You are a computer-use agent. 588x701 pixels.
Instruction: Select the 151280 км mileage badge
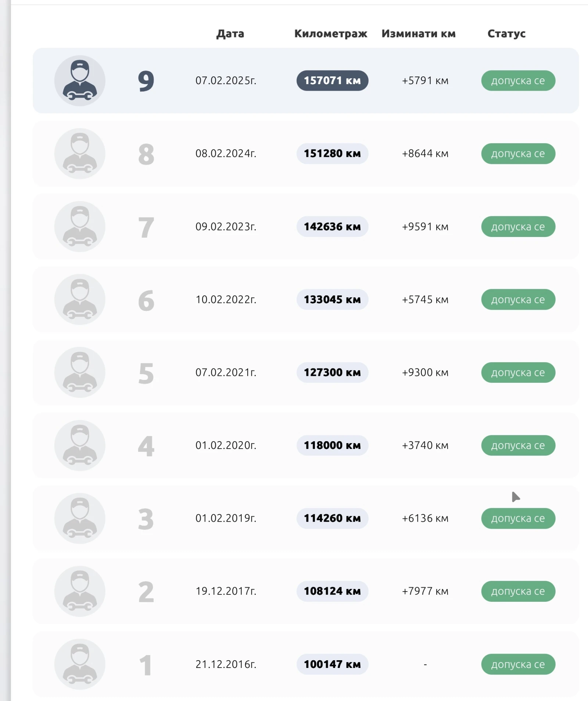(332, 154)
